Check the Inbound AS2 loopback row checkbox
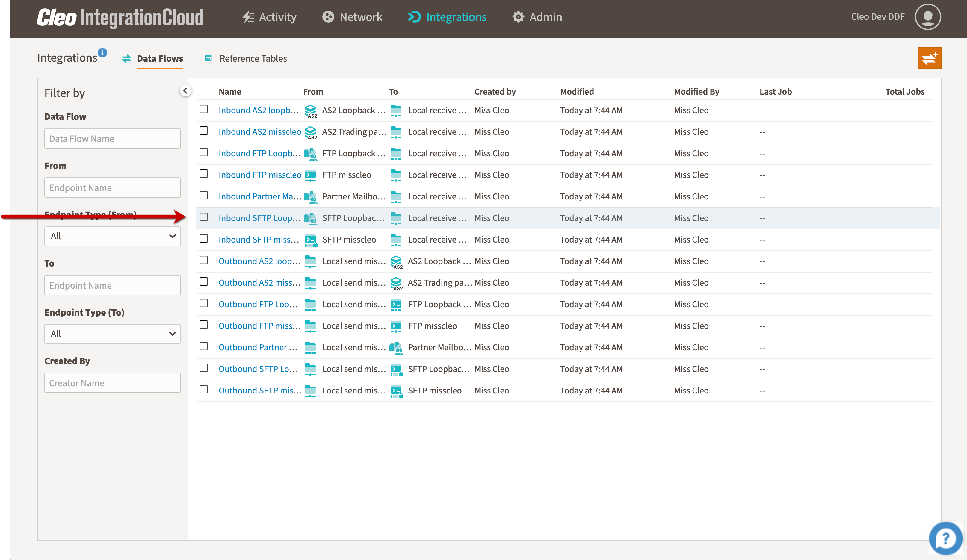 [203, 109]
